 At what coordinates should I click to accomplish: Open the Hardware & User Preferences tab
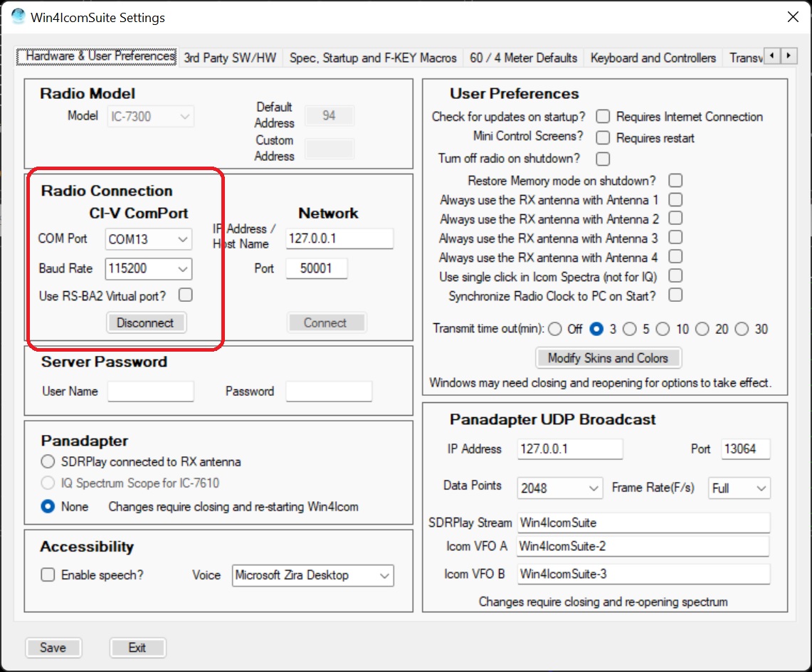point(97,56)
